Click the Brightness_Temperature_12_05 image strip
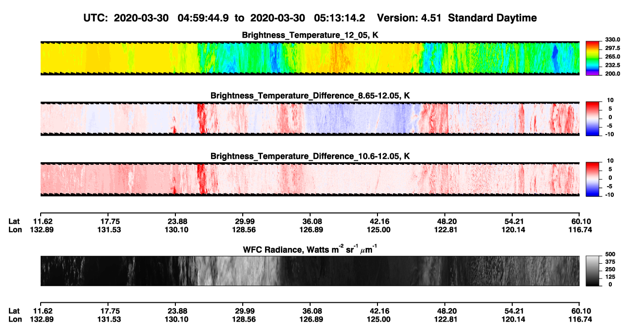Screen dimensions: 644x330 click(310, 58)
